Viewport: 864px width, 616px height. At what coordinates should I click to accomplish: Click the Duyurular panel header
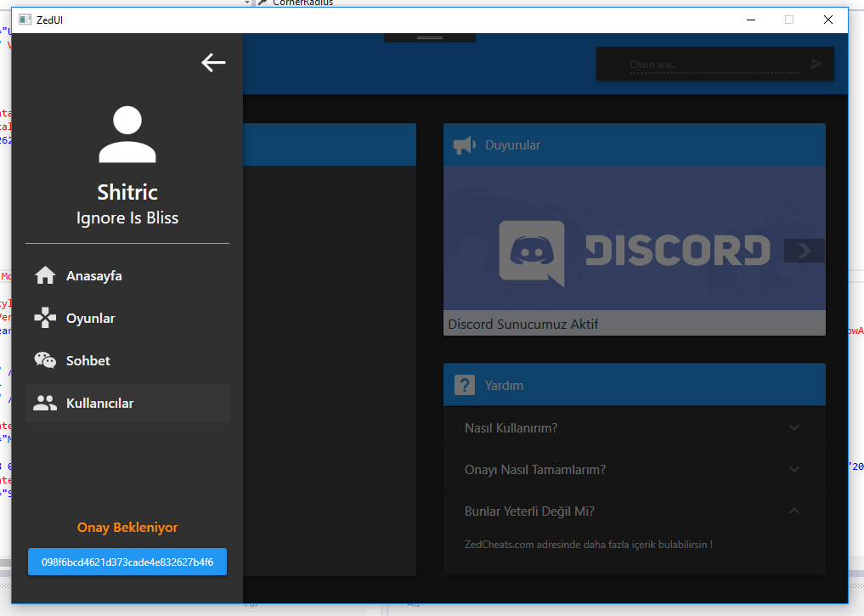[x=635, y=145]
